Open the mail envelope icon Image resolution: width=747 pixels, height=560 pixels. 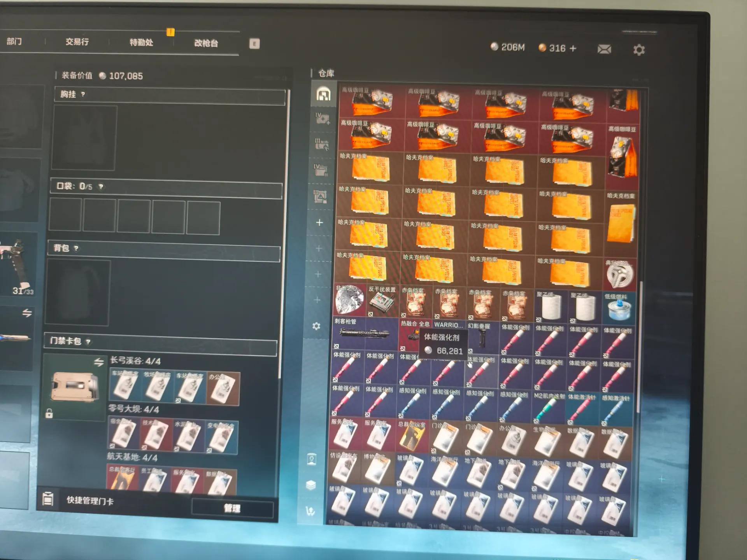coord(604,49)
